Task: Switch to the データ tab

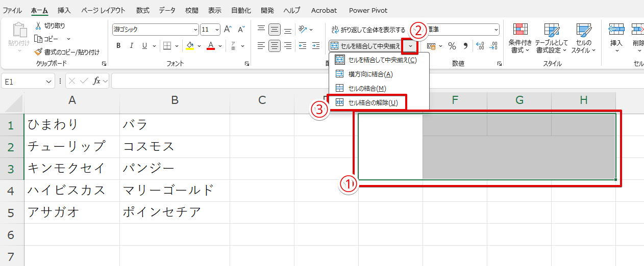Action: 167,10
